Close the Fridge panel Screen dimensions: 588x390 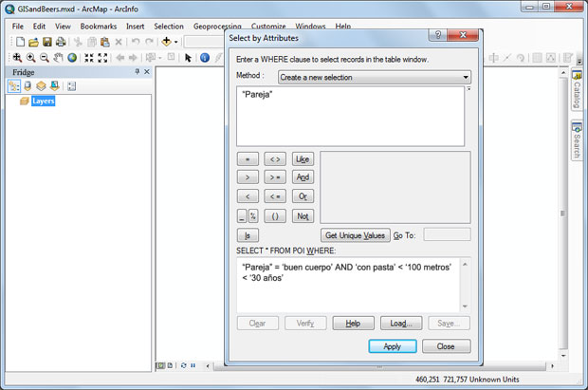[x=147, y=71]
